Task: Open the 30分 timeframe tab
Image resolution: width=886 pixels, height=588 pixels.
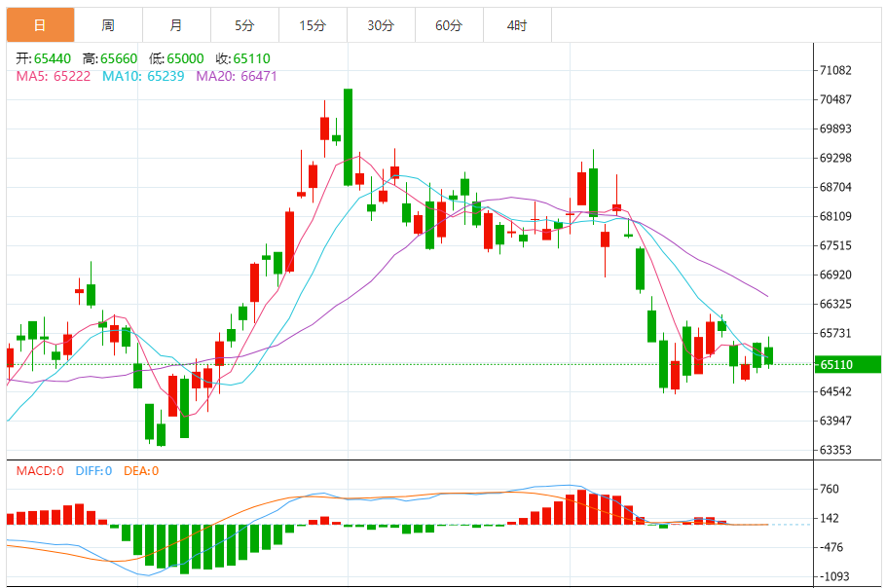Action: (381, 25)
